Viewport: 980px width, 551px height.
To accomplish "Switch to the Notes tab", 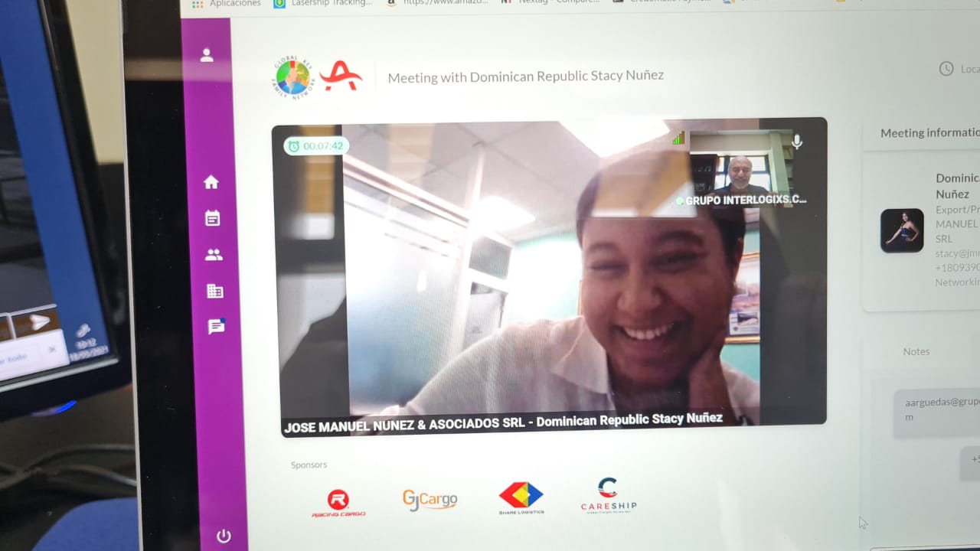I will tap(916, 351).
